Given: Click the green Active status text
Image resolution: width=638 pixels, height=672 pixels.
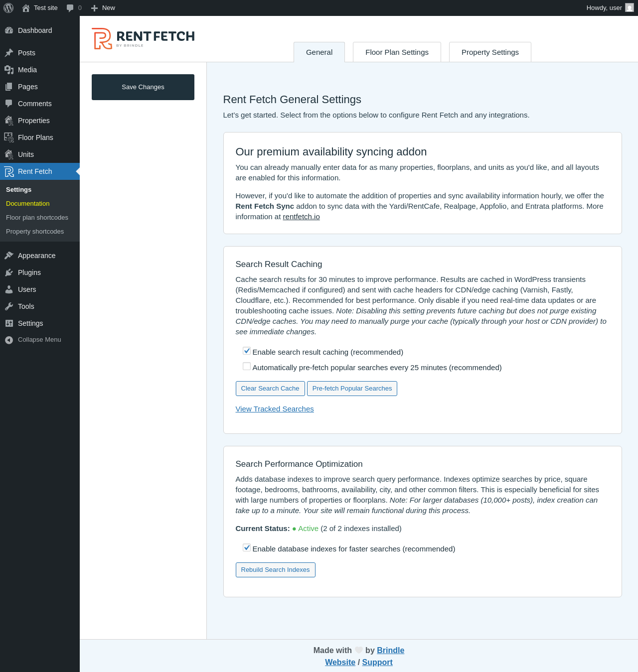Looking at the screenshot, I should [x=308, y=529].
